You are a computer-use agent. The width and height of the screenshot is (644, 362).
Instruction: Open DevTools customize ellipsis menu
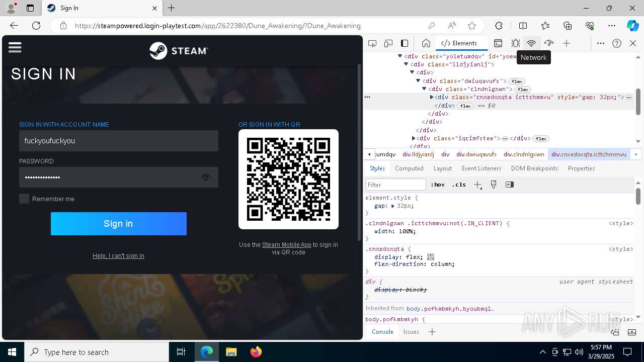point(601,43)
